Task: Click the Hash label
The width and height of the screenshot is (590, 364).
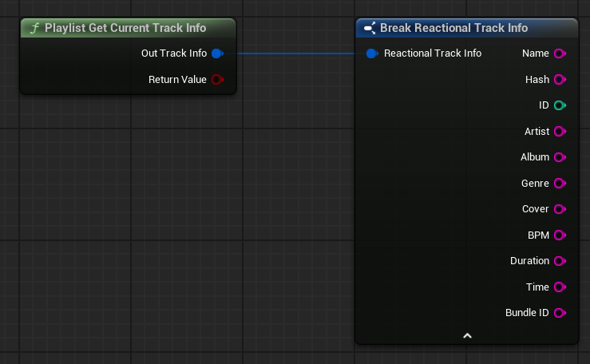Action: click(x=537, y=79)
